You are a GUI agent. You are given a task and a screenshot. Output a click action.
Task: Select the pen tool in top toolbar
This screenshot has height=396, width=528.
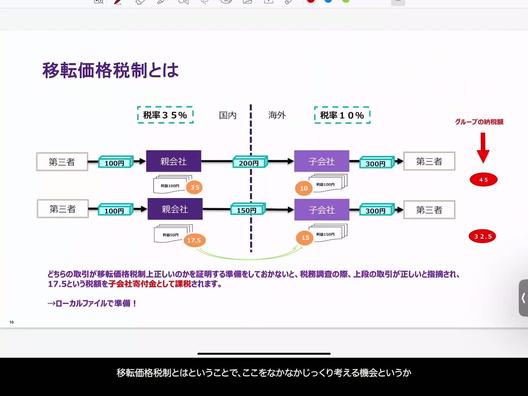click(118, 1)
